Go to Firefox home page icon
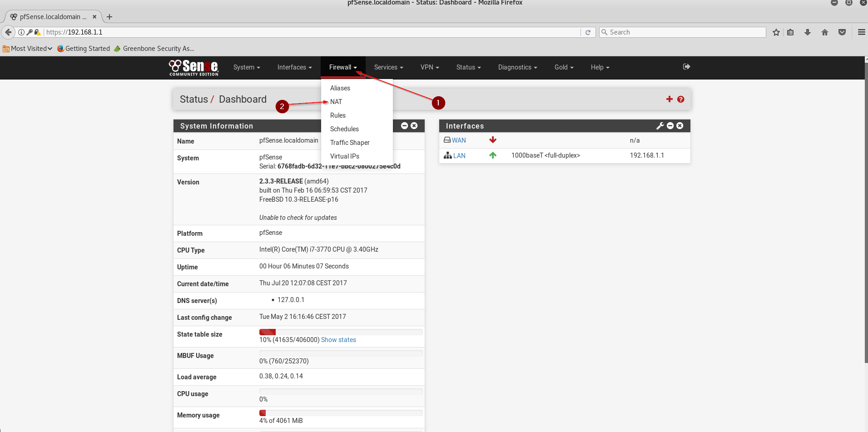868x432 pixels. coord(825,32)
